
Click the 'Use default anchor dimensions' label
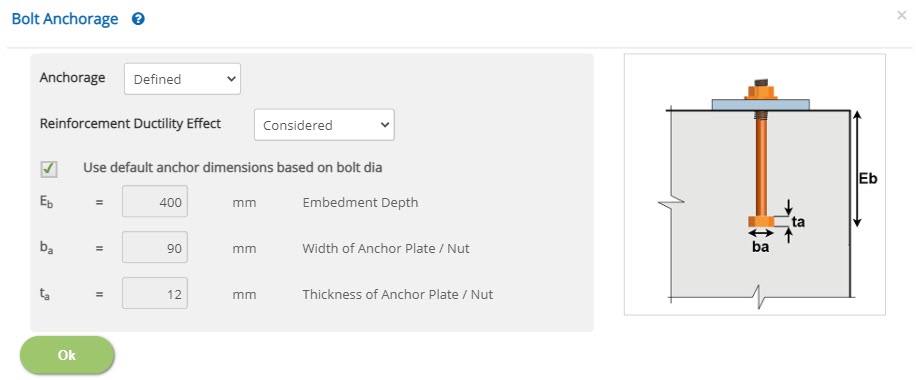coord(233,168)
